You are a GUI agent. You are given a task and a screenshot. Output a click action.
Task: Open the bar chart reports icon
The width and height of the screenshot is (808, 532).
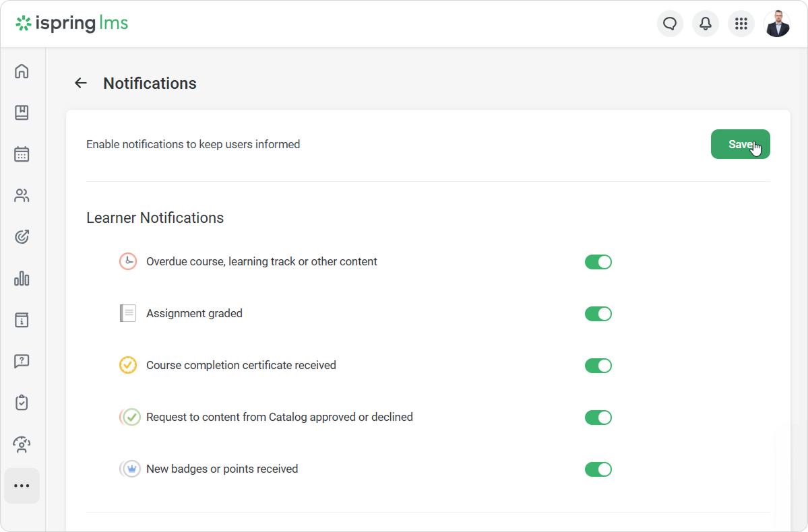tap(22, 278)
